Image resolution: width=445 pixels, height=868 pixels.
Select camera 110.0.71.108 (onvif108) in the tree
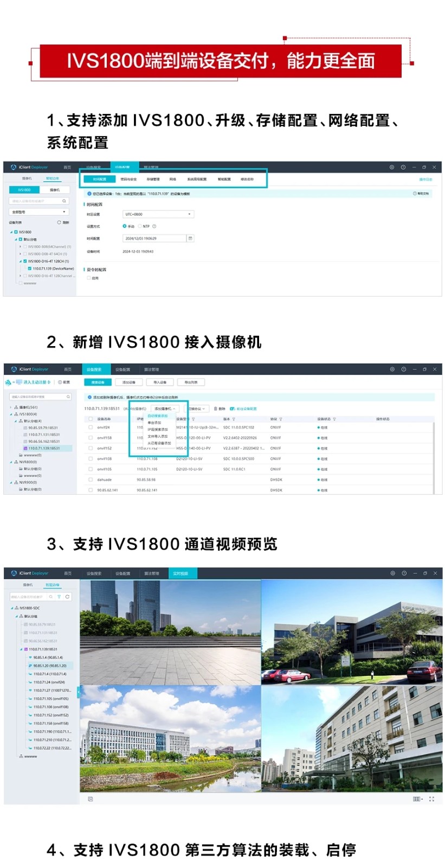pos(50,707)
